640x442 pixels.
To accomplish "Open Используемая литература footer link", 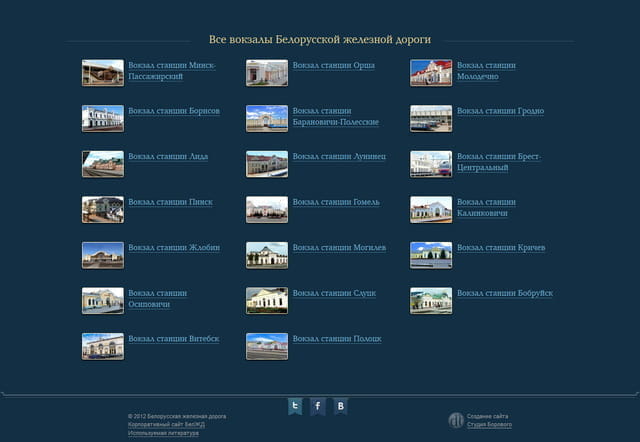I will [x=163, y=433].
